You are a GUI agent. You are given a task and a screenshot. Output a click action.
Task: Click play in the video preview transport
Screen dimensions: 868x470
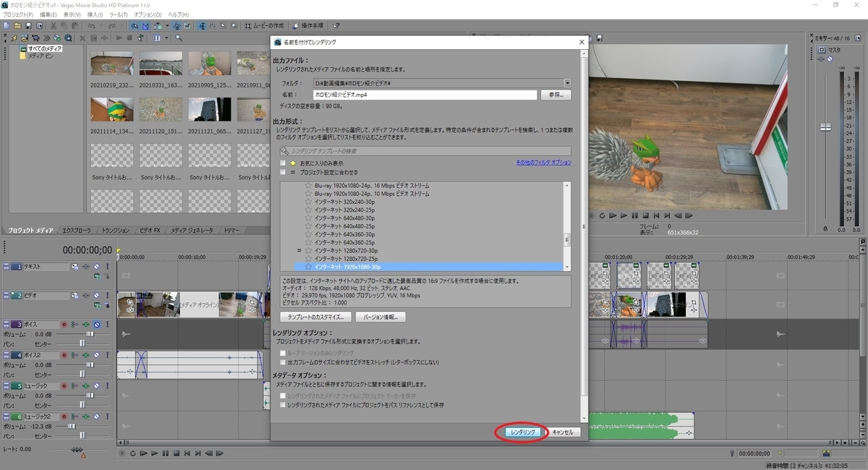624,215
